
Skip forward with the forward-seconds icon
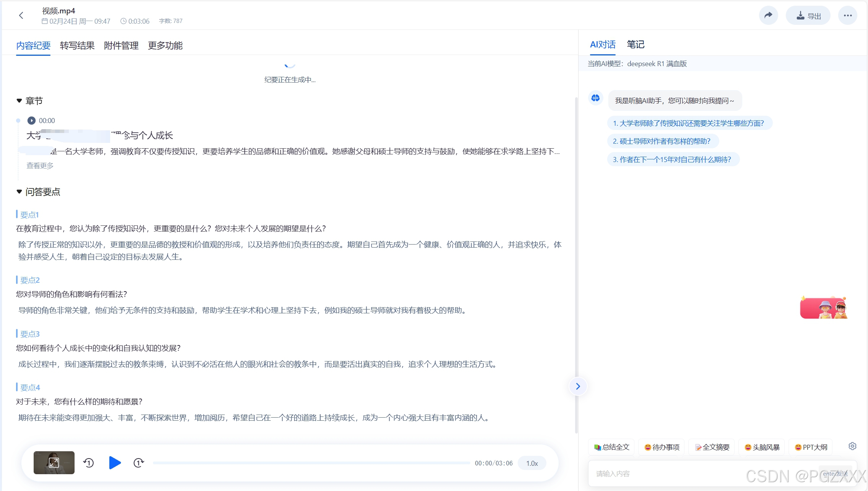(x=138, y=463)
